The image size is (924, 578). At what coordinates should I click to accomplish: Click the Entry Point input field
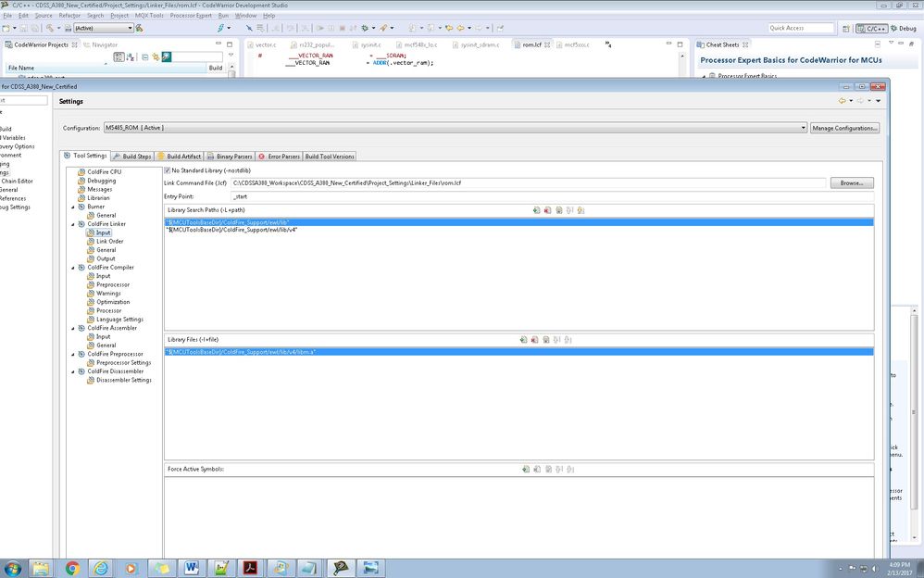(552, 196)
